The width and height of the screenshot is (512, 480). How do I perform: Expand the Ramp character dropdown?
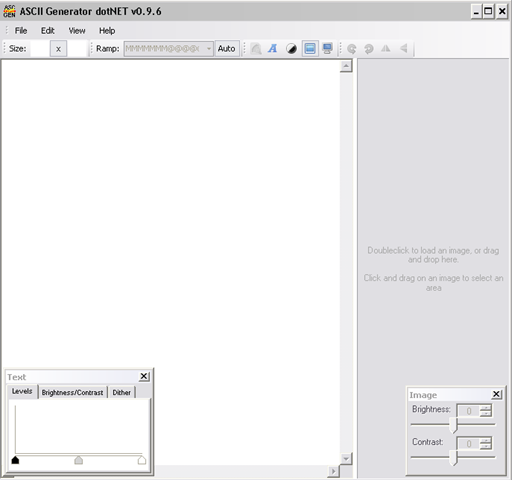click(x=209, y=49)
